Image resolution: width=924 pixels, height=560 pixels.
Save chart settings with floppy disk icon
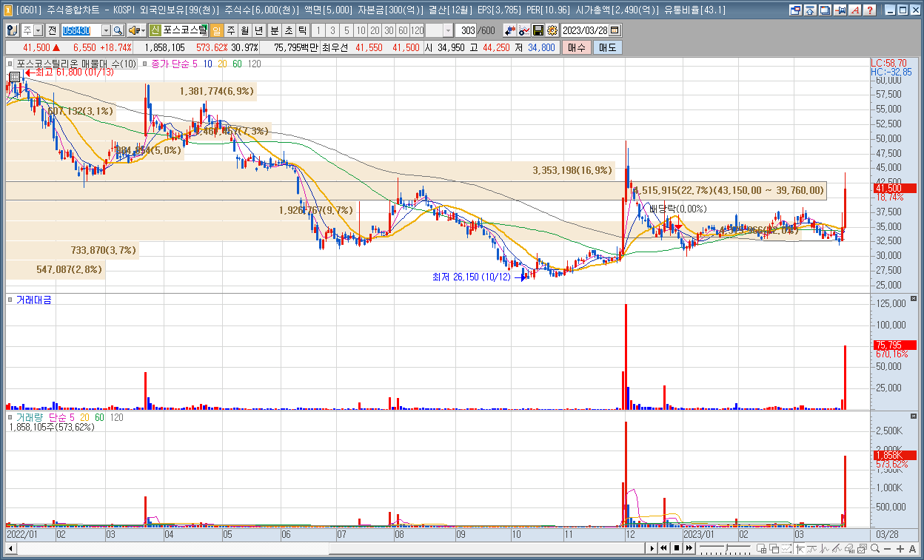538,30
